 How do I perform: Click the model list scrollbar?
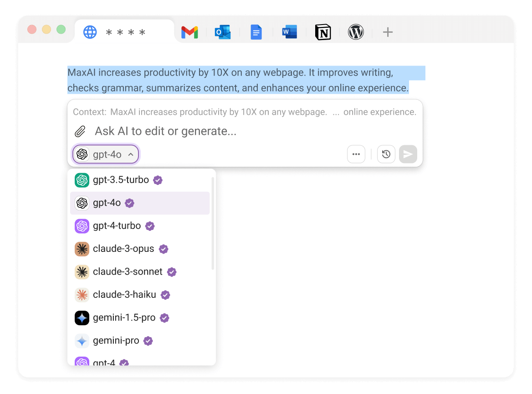coord(212,223)
